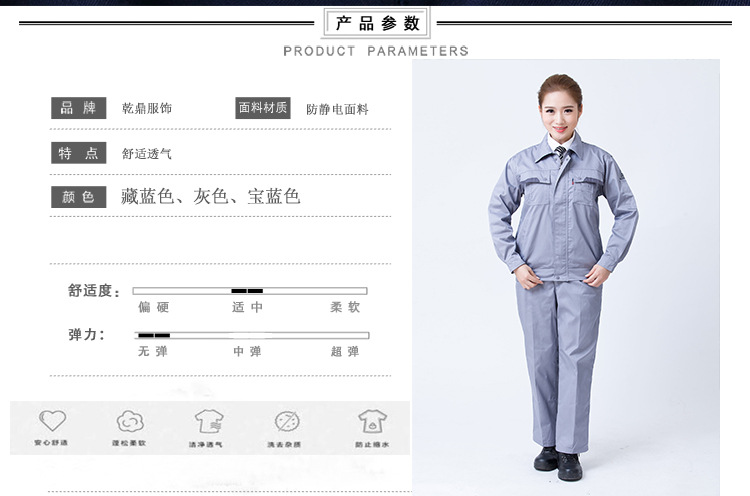This screenshot has height=496, width=750.
Task: Click the feature value 舒适透气
Action: point(147,154)
